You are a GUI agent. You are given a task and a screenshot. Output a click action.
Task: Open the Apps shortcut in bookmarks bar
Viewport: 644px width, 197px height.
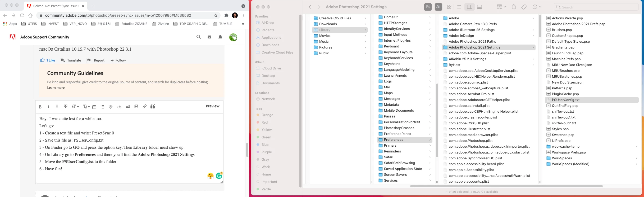(x=10, y=24)
